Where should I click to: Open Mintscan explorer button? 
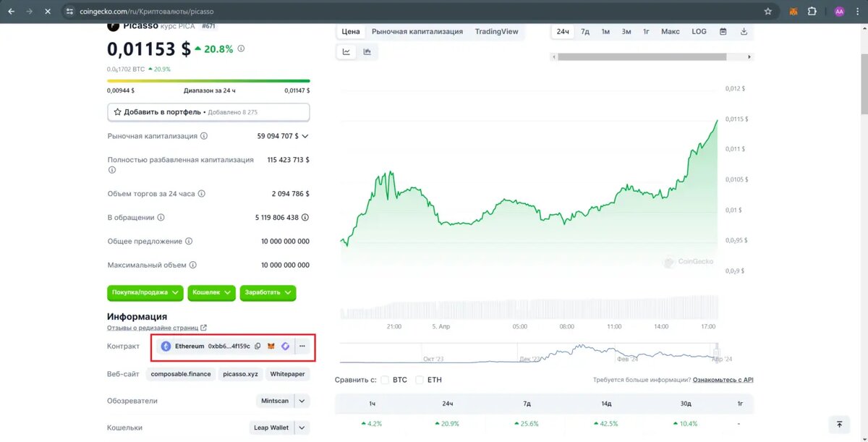[x=276, y=401]
